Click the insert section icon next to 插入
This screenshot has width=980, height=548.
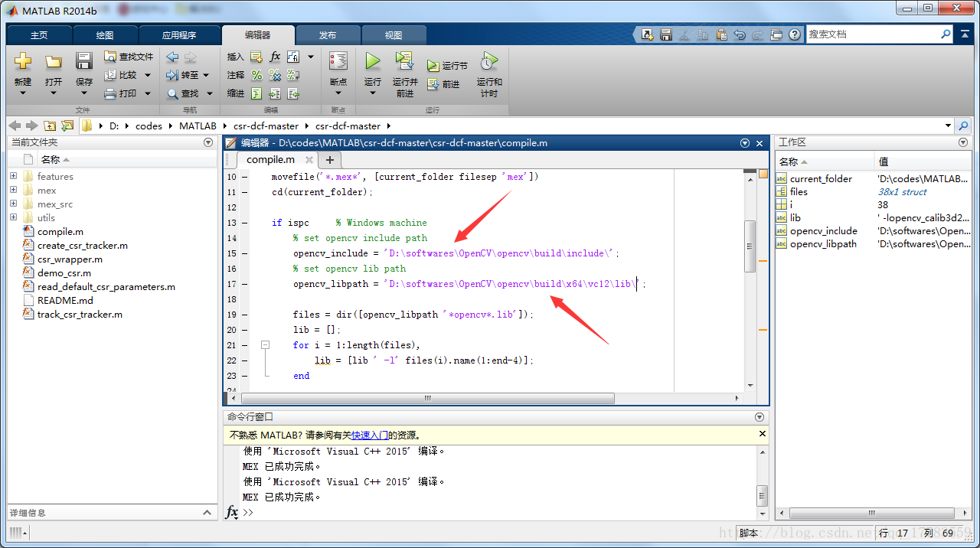coord(256,57)
